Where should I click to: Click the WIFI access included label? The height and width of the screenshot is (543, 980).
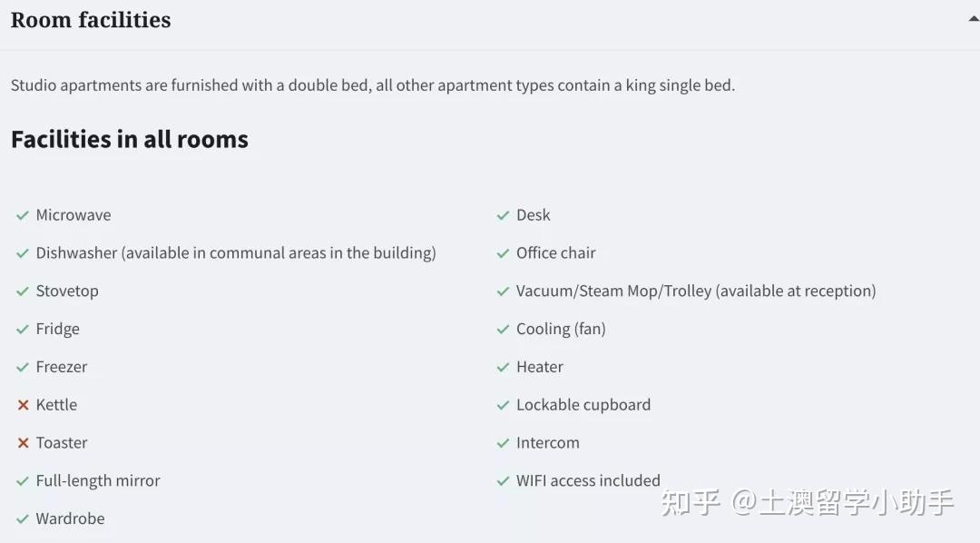coord(588,481)
